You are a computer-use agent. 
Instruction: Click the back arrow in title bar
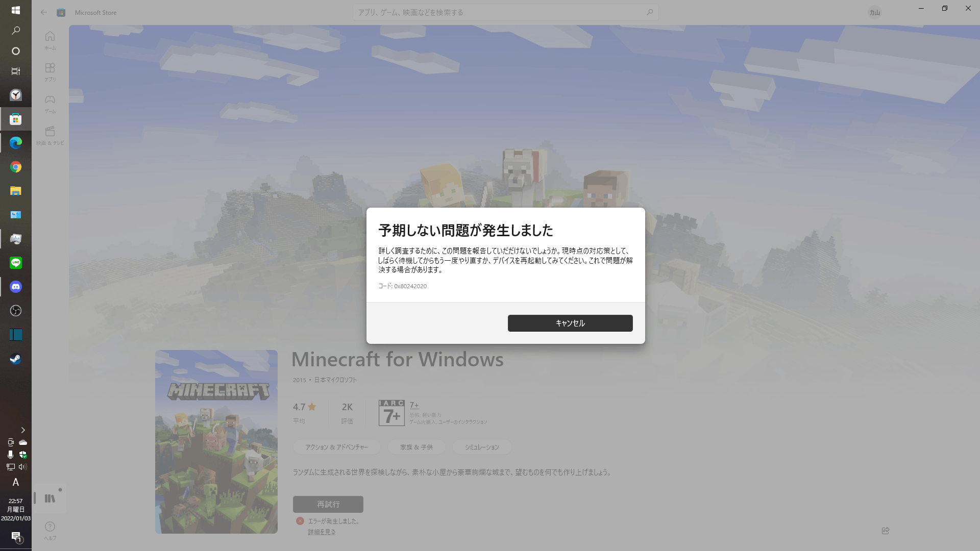[x=44, y=12]
